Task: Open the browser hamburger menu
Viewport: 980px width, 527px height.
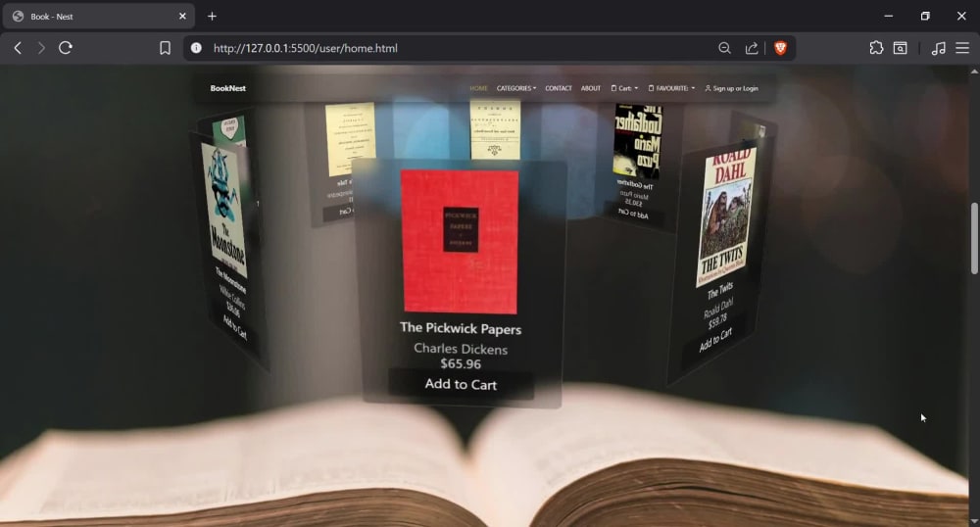Action: 962,48
